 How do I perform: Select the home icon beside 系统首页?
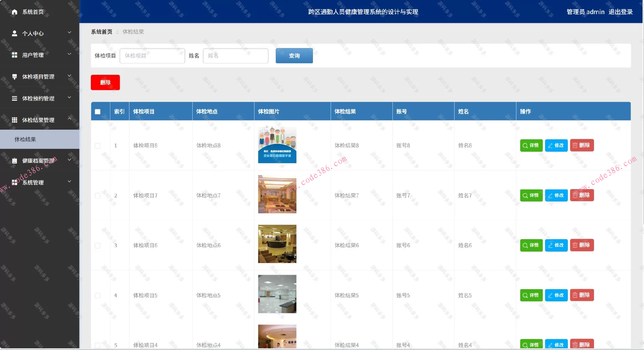[x=14, y=12]
